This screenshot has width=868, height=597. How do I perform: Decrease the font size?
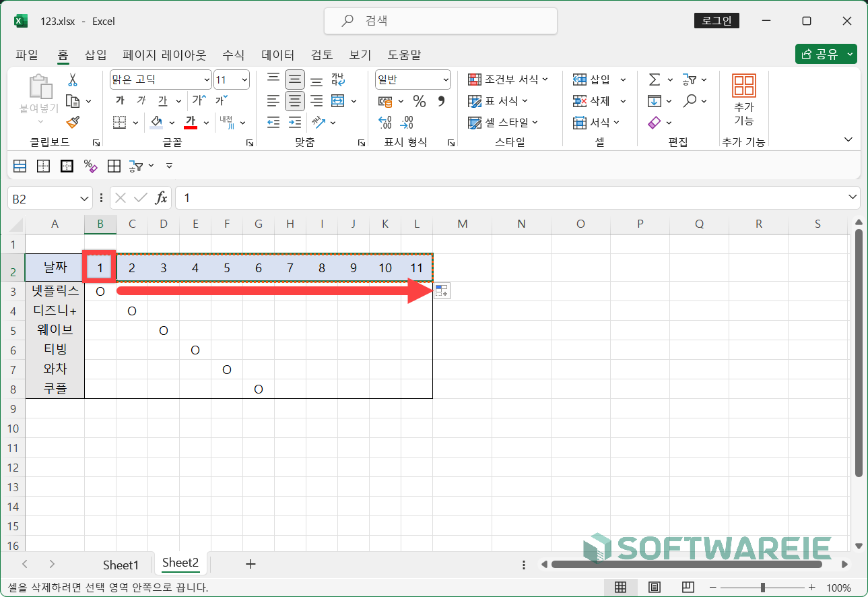(x=220, y=100)
